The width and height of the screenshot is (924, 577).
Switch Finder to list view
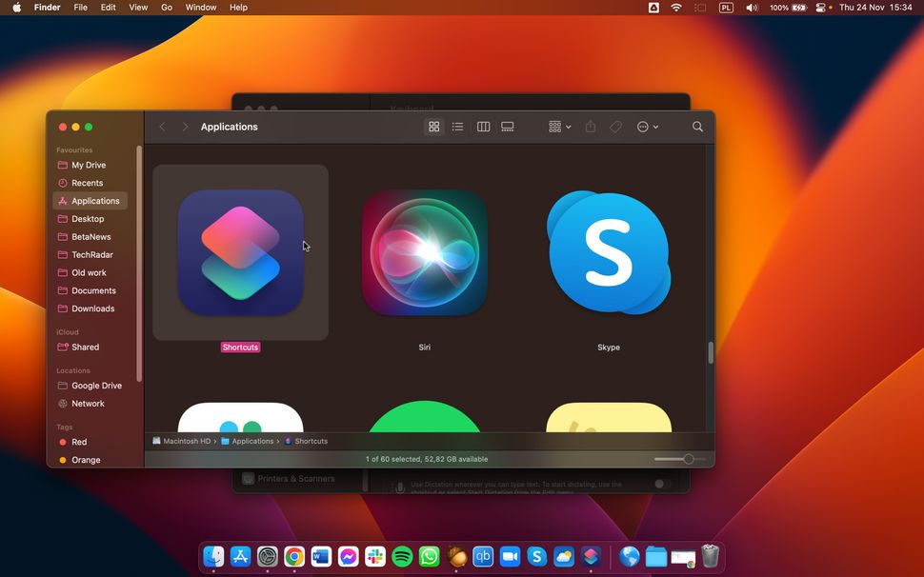point(457,126)
